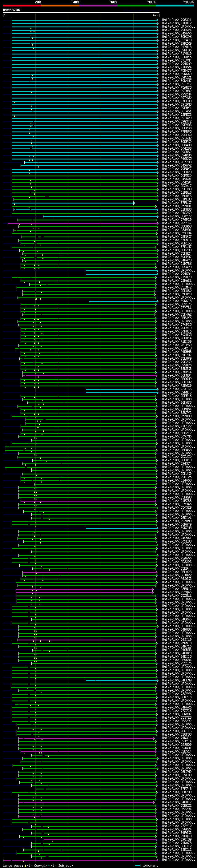This screenshot has height=868, width=197.
Task: Select hit label UniRef100_C1FZ88
Action: [177, 501]
